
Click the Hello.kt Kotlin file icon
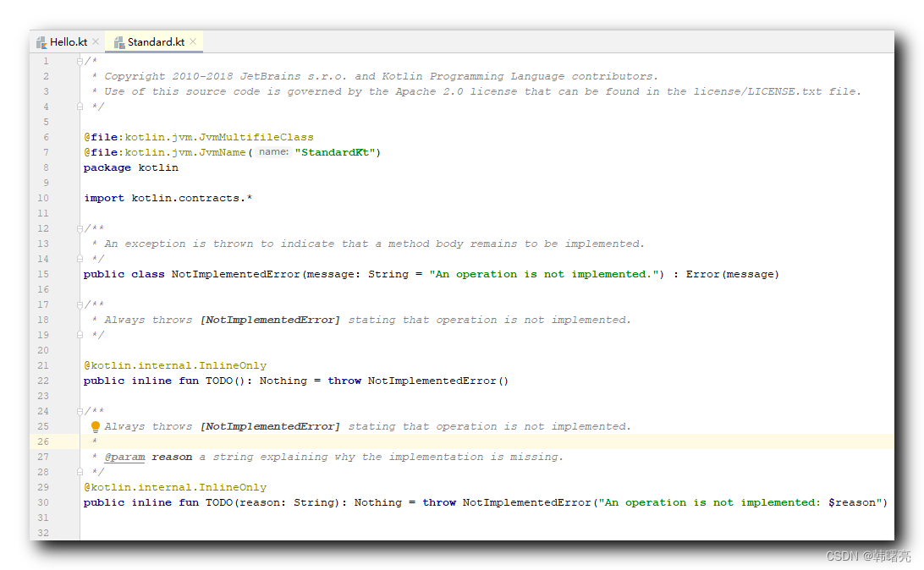click(x=41, y=41)
